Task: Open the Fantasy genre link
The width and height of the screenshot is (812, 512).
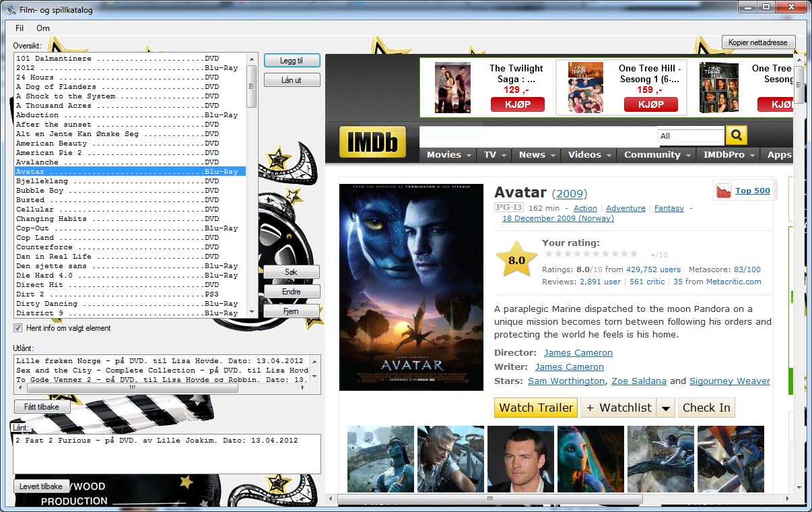Action: click(x=669, y=208)
